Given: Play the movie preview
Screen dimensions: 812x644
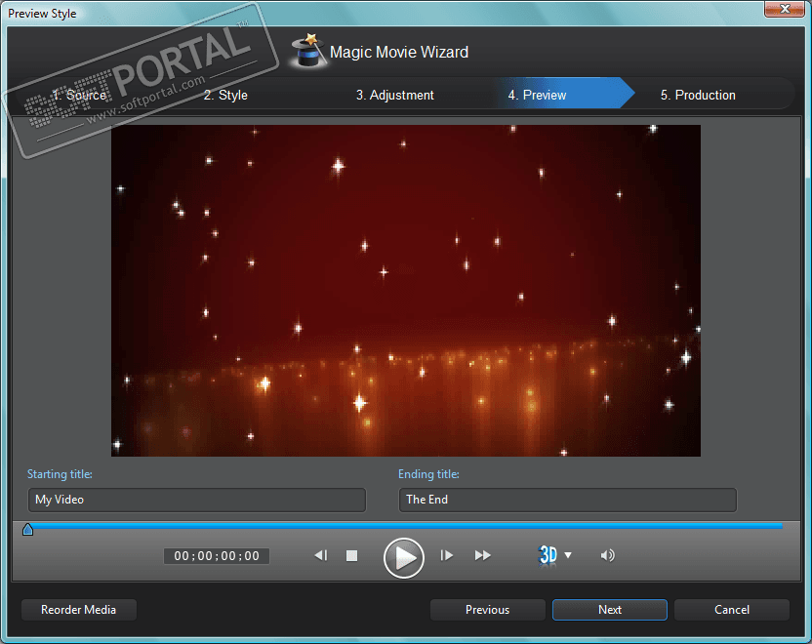Looking at the screenshot, I should click(403, 557).
